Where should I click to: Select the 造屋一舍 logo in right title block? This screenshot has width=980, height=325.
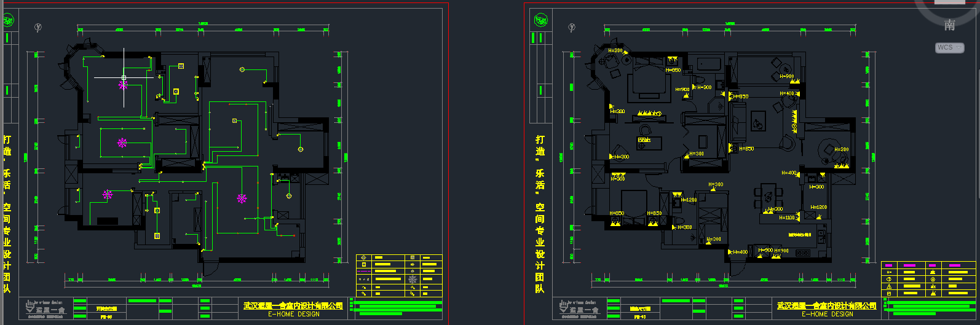pyautogui.click(x=579, y=308)
